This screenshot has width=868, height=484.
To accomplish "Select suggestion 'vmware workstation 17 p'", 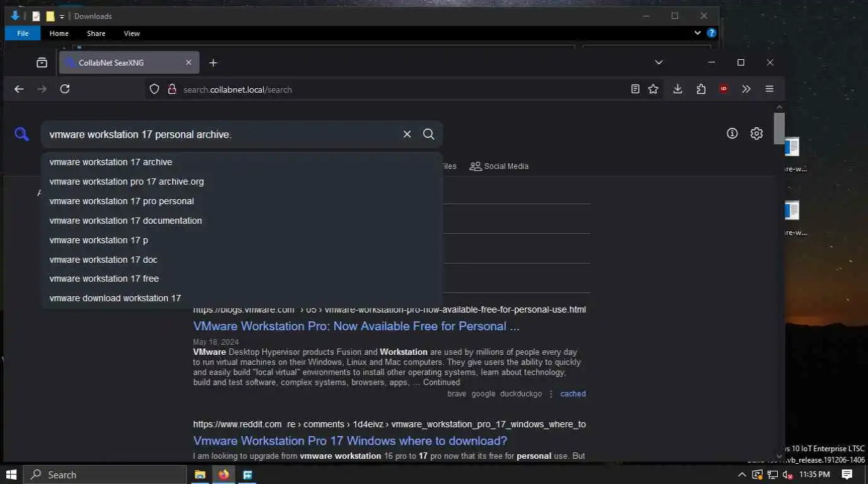I will [x=242, y=240].
